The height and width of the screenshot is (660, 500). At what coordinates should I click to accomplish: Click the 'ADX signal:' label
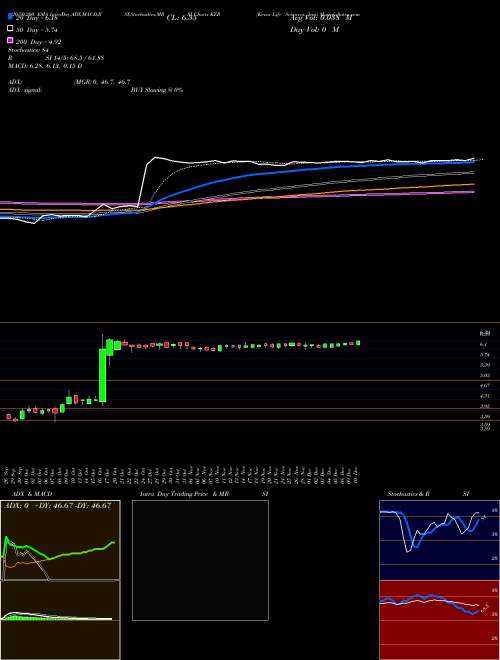pyautogui.click(x=25, y=90)
